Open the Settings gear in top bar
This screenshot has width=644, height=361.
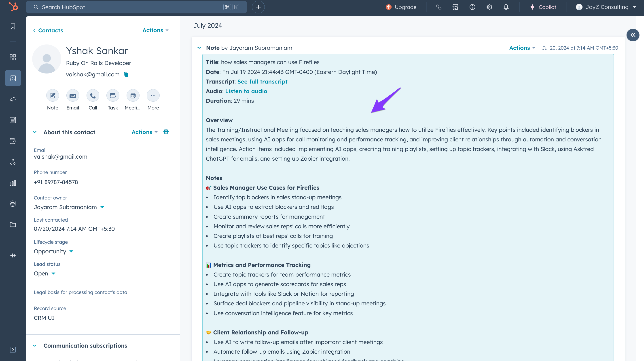coord(489,7)
